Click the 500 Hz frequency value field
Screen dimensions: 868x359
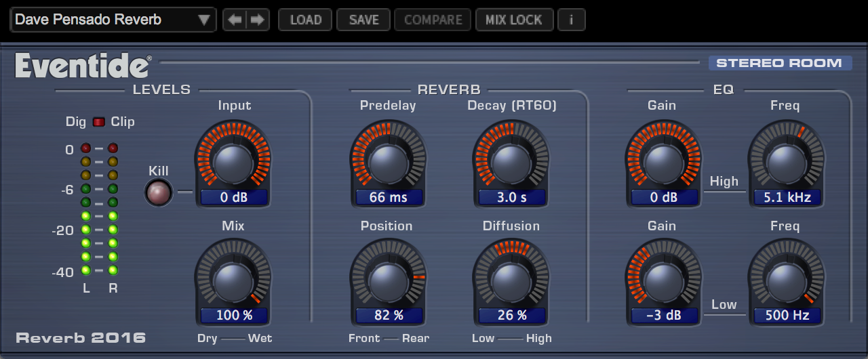point(787,316)
